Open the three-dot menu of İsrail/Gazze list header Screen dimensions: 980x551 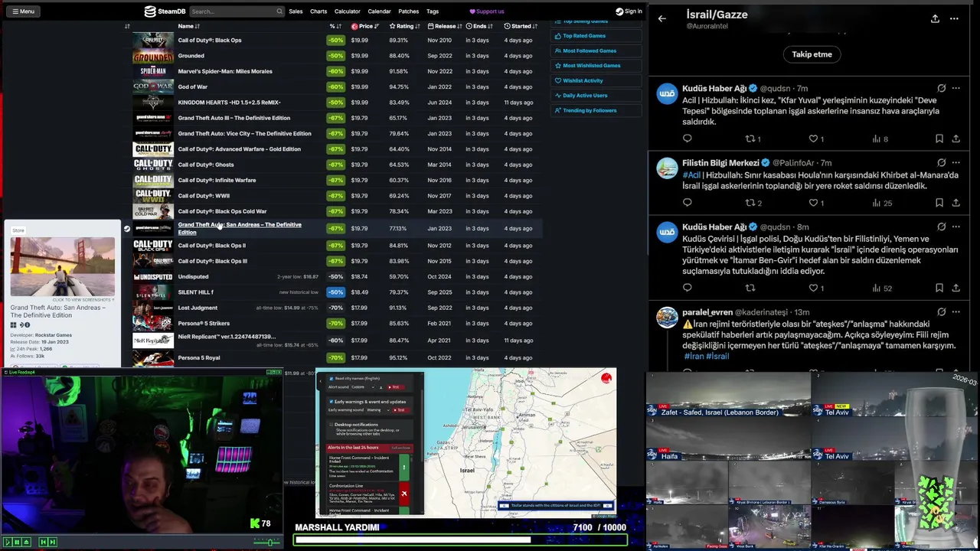point(954,18)
